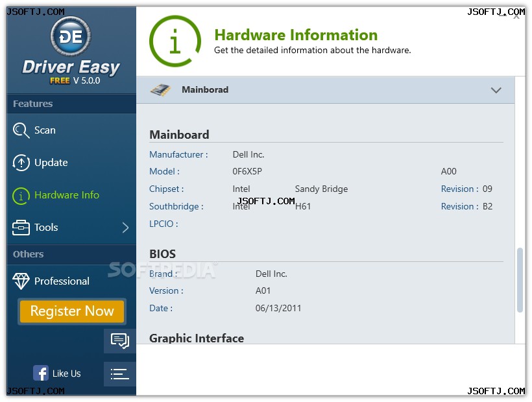Open the hamburger menu icon
Viewport: 532px width, 402px height.
[120, 374]
